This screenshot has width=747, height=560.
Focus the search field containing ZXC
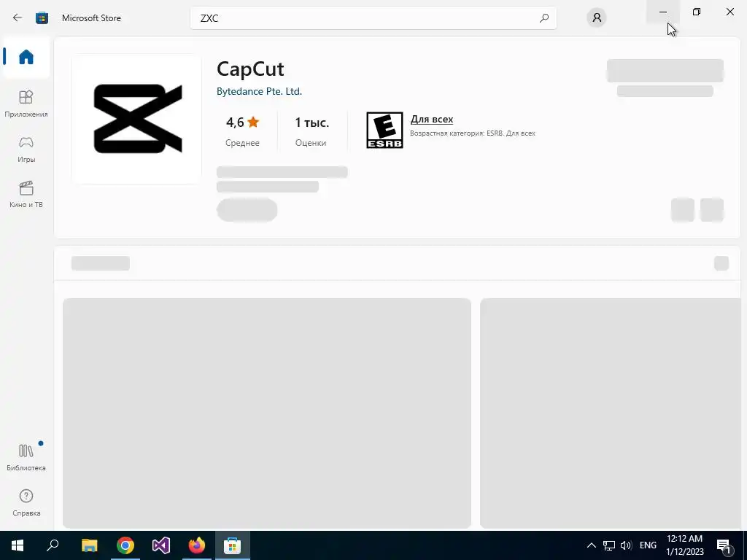tap(373, 18)
